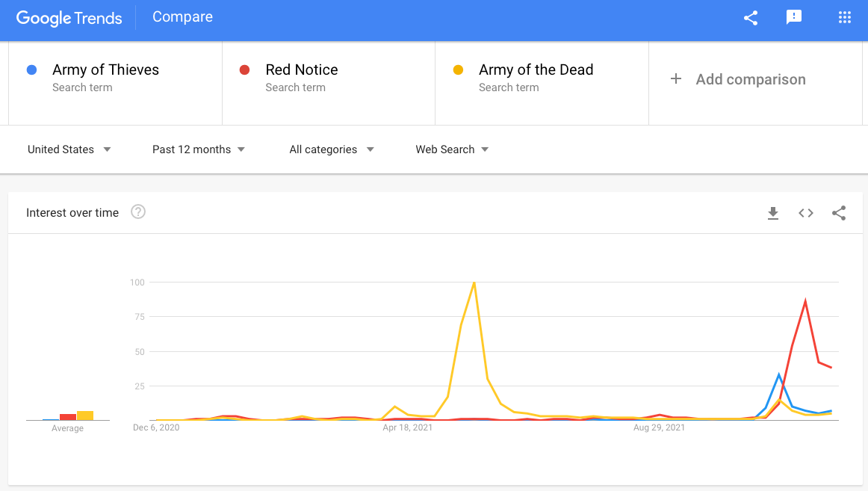Click the 25 y-axis label
The image size is (868, 491).
click(140, 386)
